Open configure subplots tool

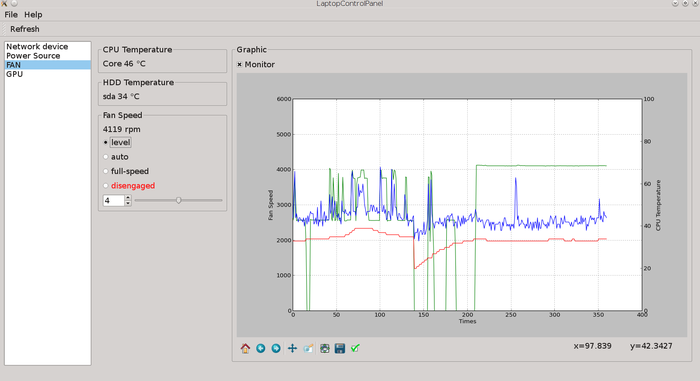tap(325, 348)
